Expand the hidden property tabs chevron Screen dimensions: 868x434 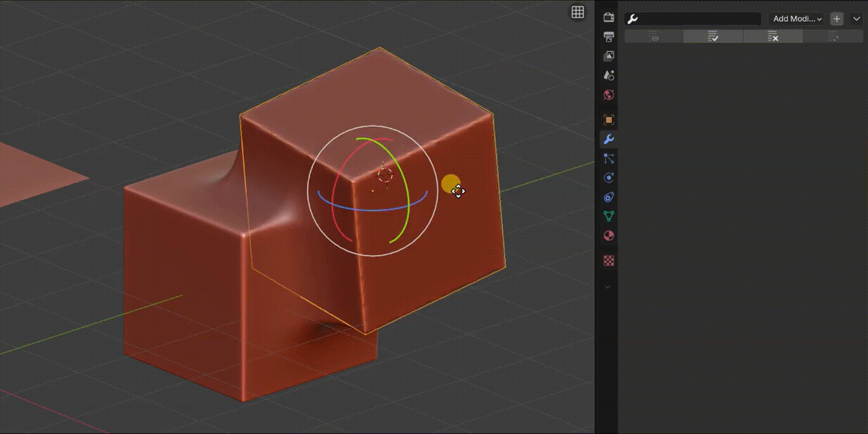click(x=608, y=287)
